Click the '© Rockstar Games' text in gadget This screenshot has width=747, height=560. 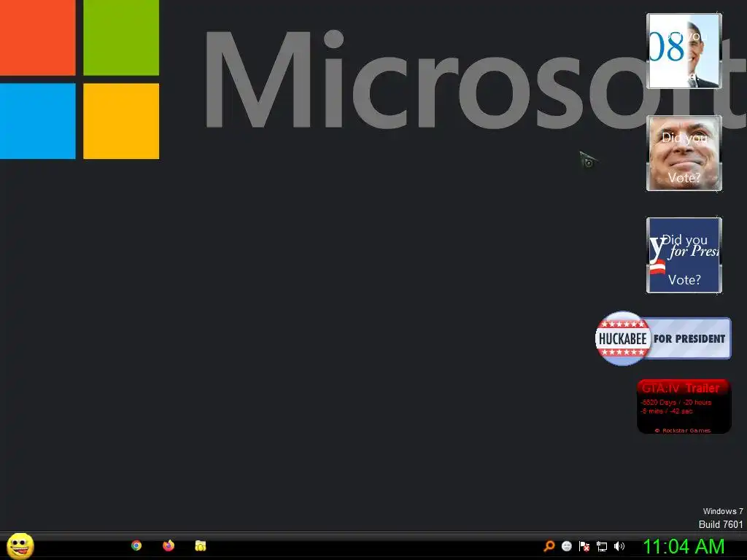(x=683, y=430)
